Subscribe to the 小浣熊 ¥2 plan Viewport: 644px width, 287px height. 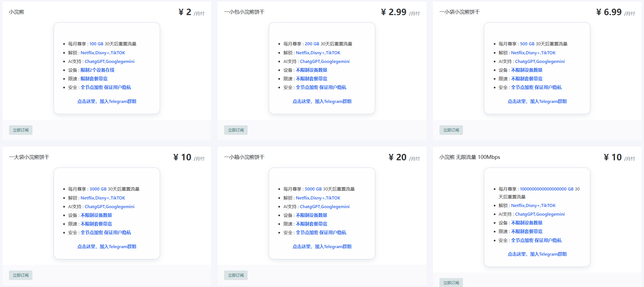(x=21, y=130)
